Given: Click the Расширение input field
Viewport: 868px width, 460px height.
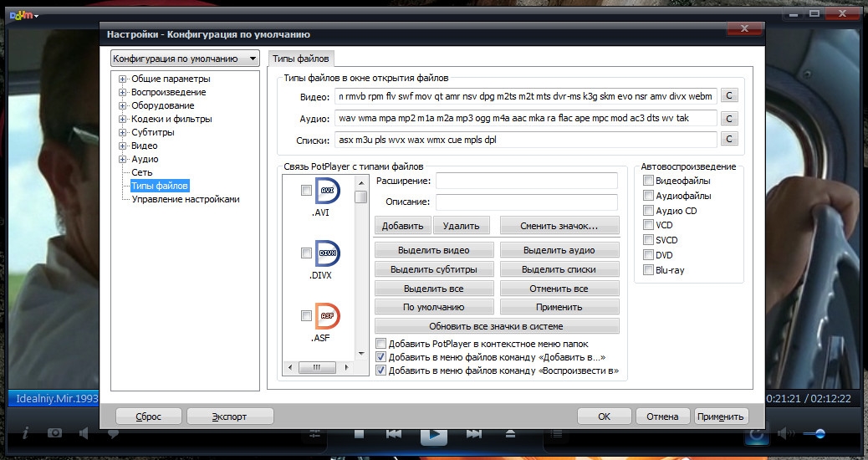Looking at the screenshot, I should pyautogui.click(x=526, y=181).
